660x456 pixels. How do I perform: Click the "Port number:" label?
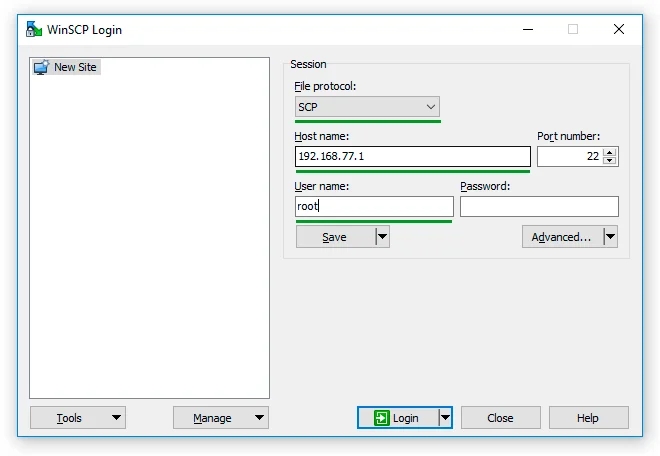[x=568, y=136]
